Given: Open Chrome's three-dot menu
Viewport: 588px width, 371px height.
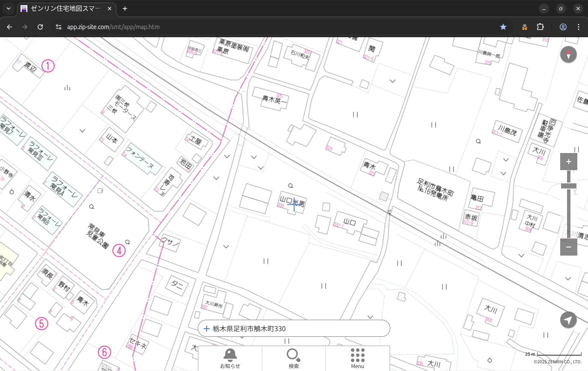Looking at the screenshot, I should 579,27.
